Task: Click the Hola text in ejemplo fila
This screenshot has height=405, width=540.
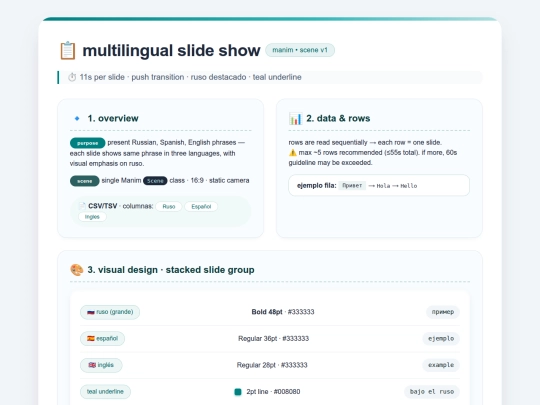Action: [x=383, y=186]
